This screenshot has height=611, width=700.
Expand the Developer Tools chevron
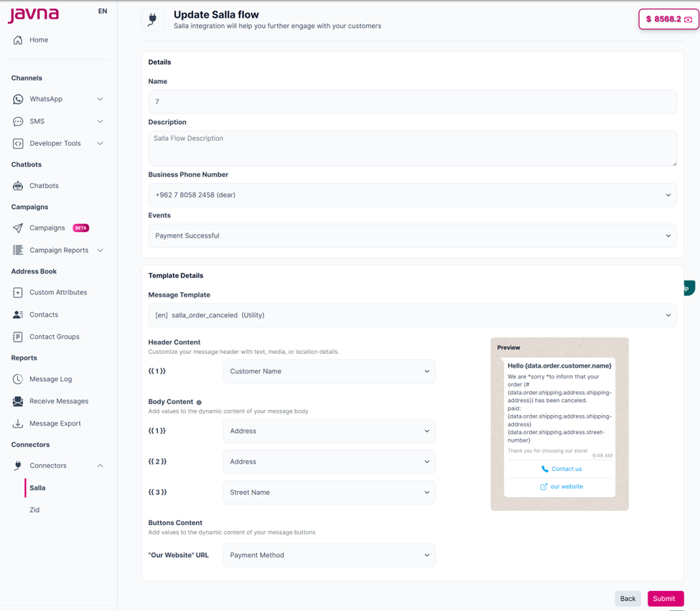pyautogui.click(x=100, y=144)
